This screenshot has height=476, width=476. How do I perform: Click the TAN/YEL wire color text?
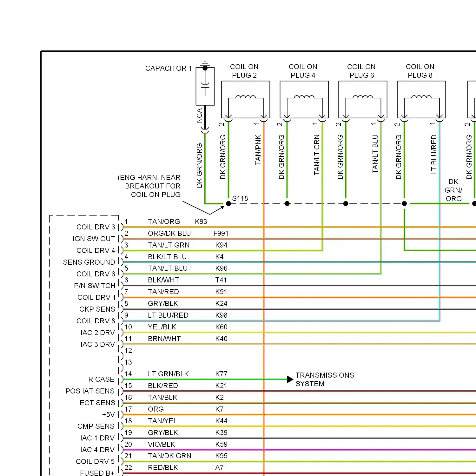point(162,421)
